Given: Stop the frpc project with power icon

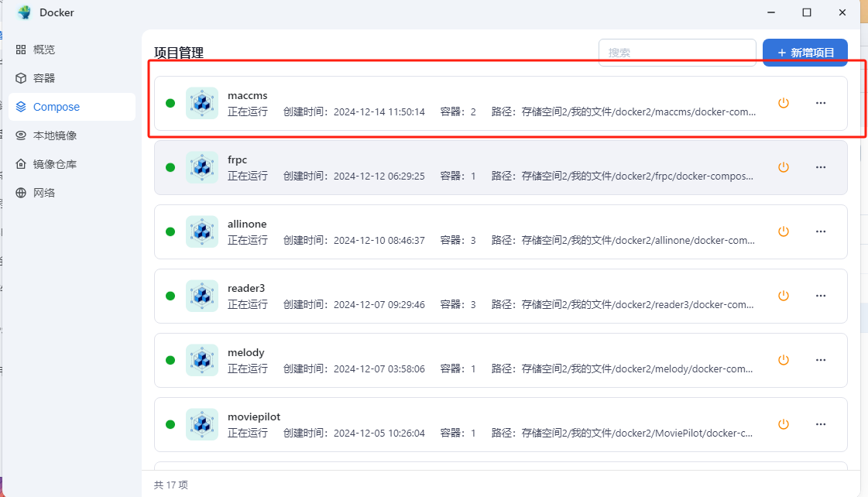Looking at the screenshot, I should tap(784, 167).
